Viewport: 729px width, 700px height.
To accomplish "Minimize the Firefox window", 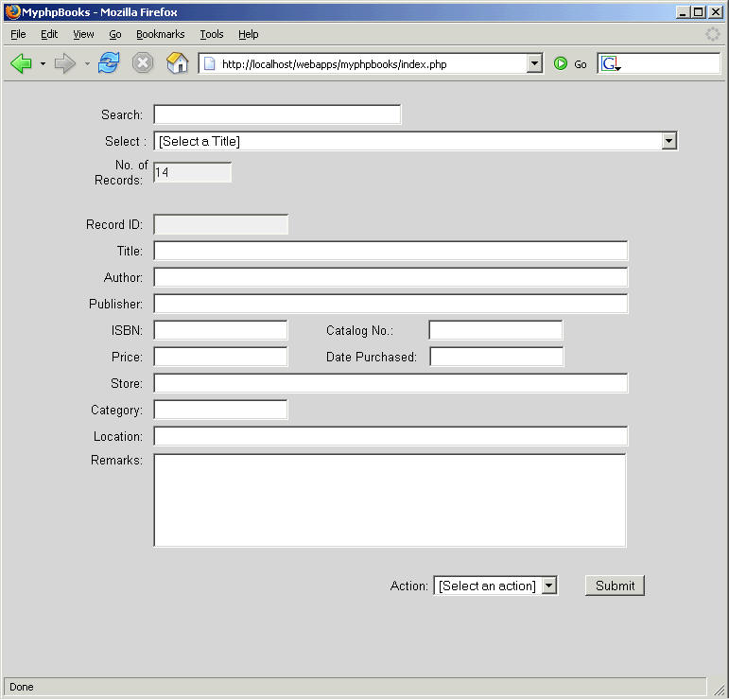I will [683, 12].
